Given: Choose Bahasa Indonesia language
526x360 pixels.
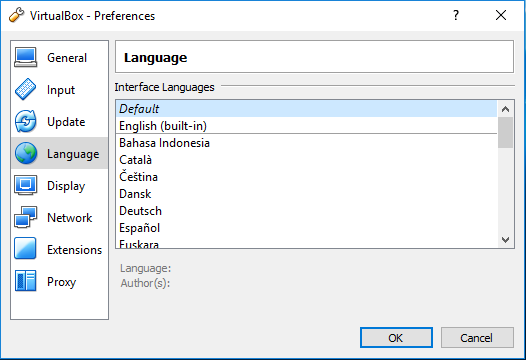Looking at the screenshot, I should pyautogui.click(x=306, y=143).
